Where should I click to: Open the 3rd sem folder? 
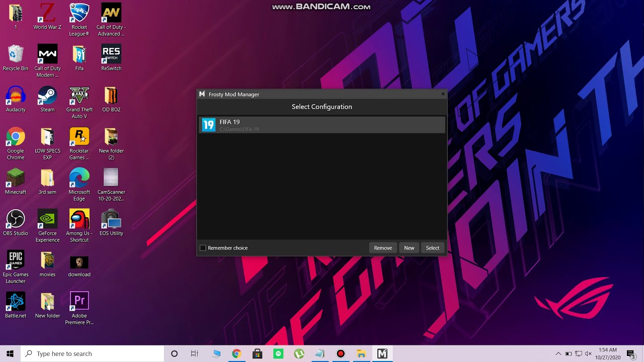(47, 182)
